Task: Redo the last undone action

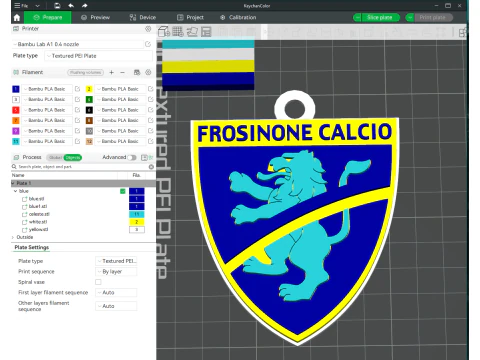Action: pos(85,6)
